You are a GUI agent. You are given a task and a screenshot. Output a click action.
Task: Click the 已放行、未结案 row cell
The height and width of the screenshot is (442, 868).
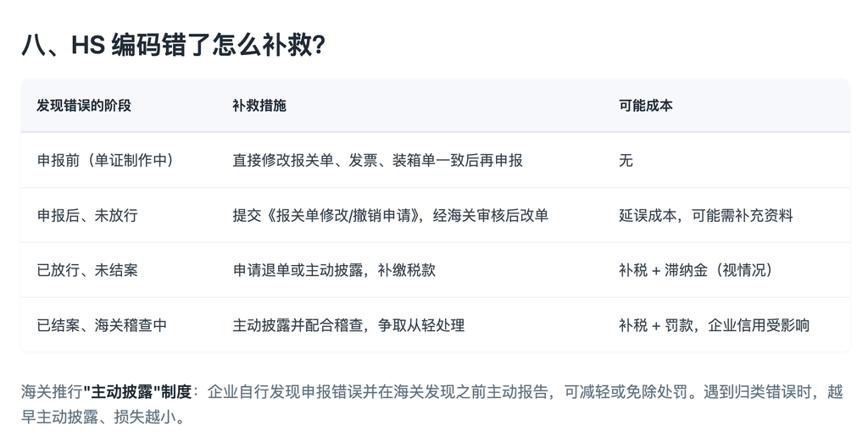coord(87,270)
